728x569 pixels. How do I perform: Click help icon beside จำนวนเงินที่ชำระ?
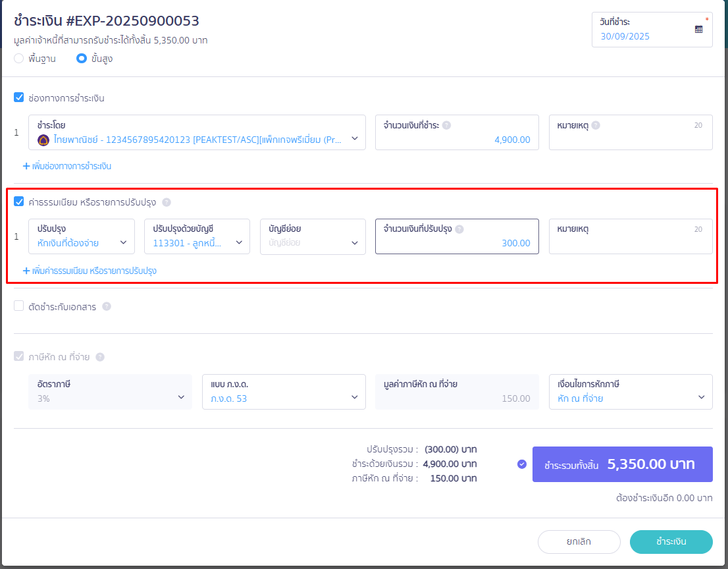tap(446, 125)
